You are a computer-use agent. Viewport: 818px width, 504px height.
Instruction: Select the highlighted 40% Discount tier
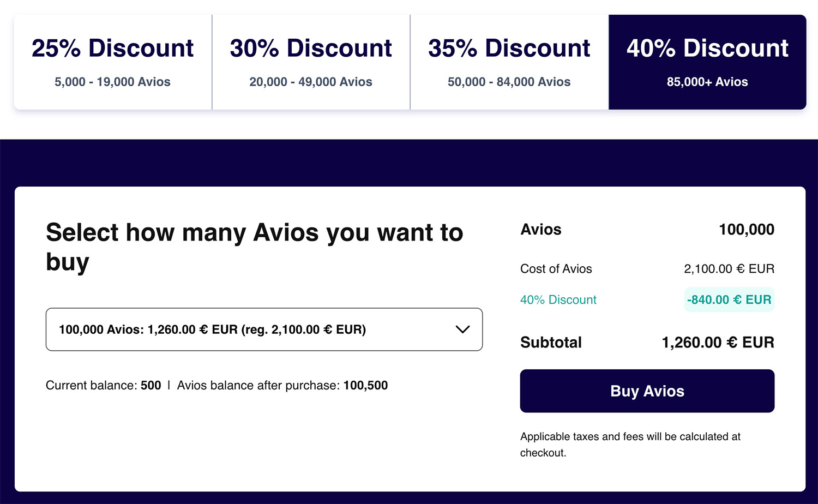[x=707, y=62]
